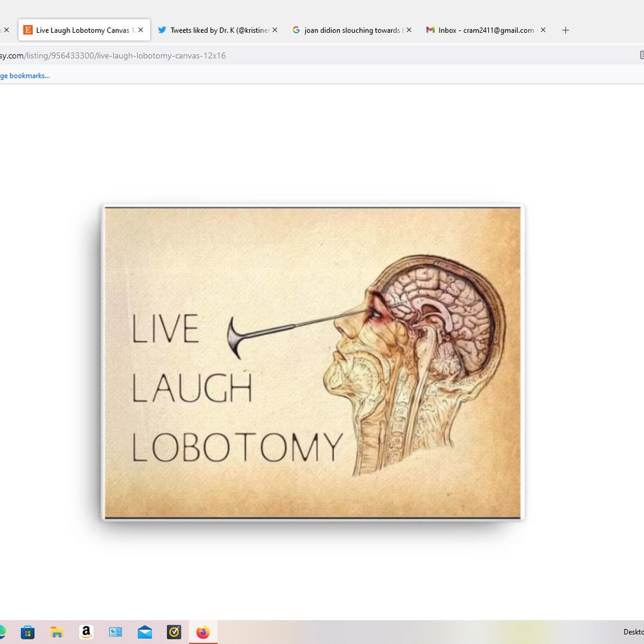This screenshot has width=644, height=644.
Task: Open the Mail app from the taskbar
Action: point(144,632)
